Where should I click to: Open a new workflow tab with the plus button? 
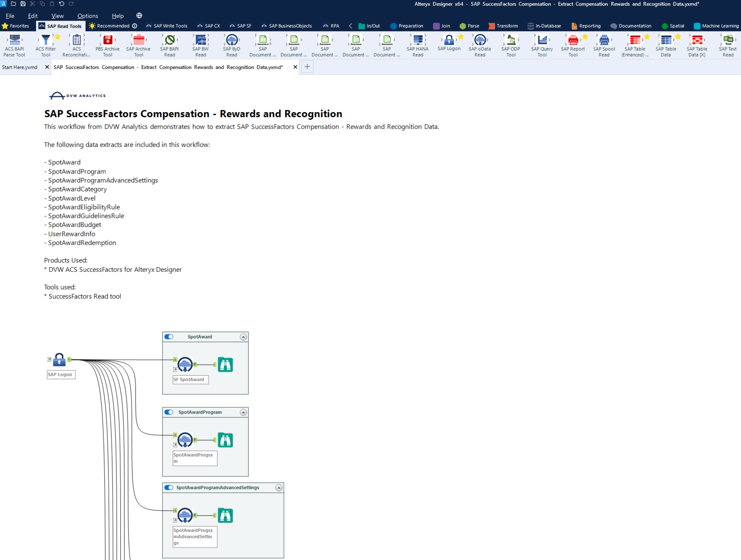click(307, 66)
